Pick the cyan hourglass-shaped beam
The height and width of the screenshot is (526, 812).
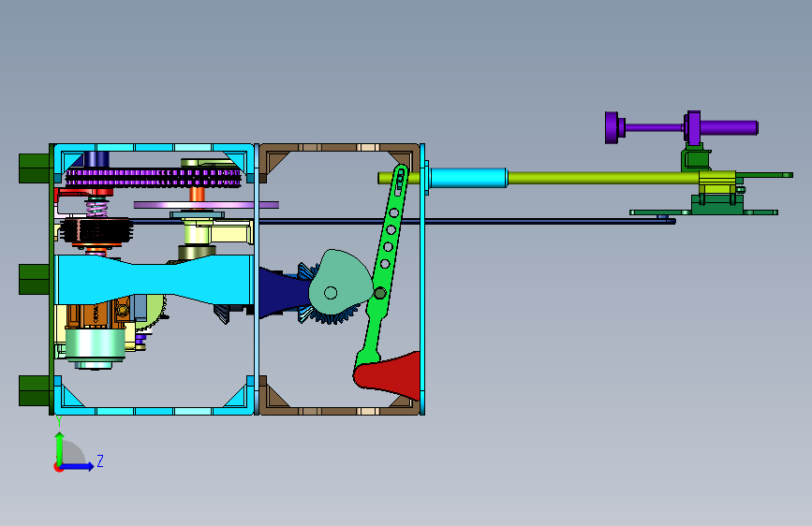pos(155,280)
